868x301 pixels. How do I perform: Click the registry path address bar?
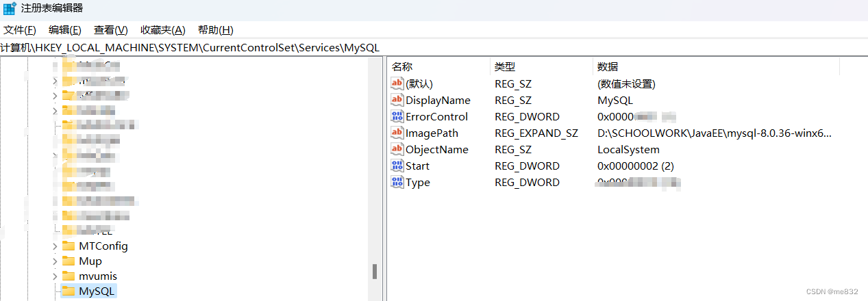click(x=434, y=47)
